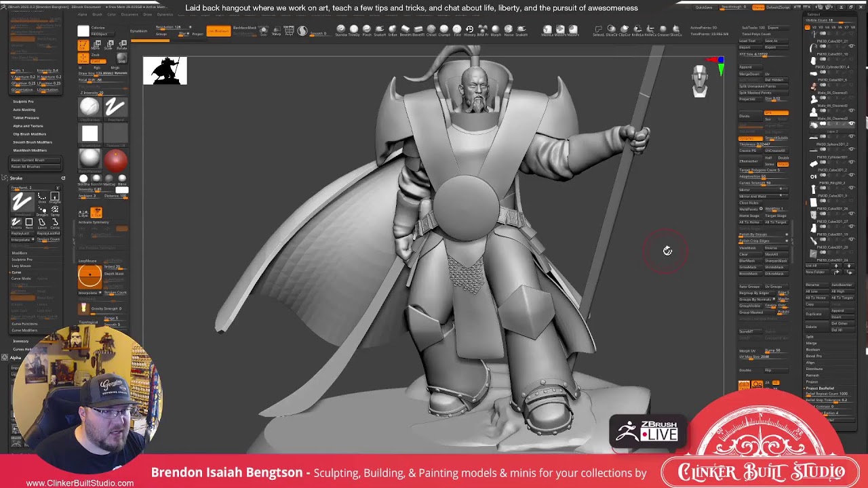Choose the Dots stroke type
The image size is (868, 488).
(x=42, y=197)
